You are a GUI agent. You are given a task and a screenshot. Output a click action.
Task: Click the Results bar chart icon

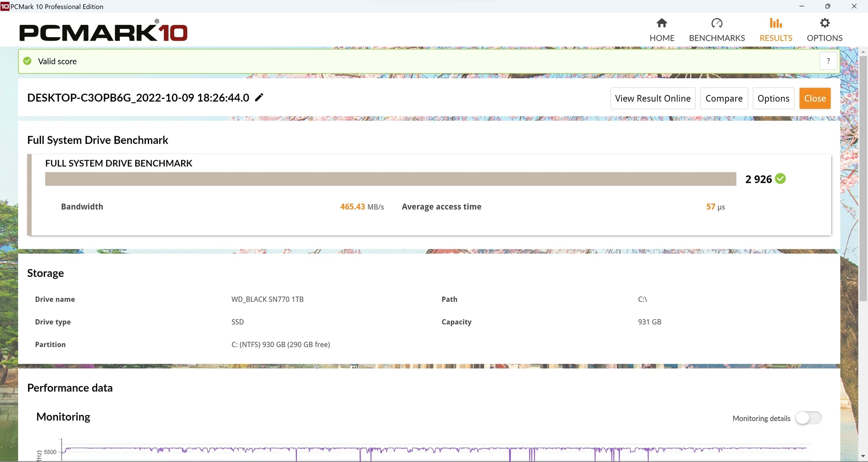pyautogui.click(x=776, y=23)
